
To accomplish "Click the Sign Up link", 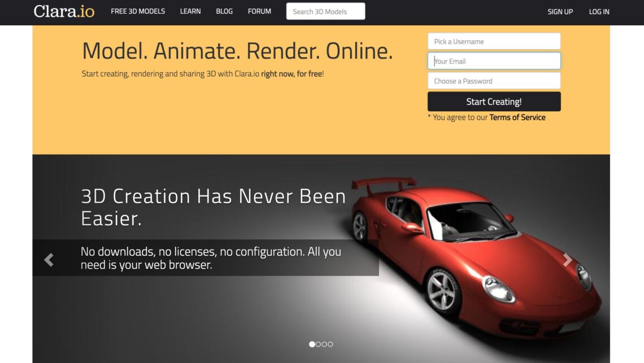I will coord(560,12).
